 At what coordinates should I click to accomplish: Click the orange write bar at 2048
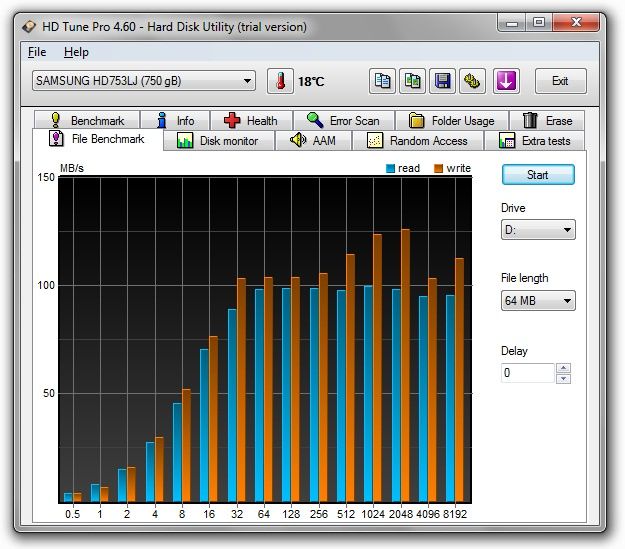click(405, 365)
